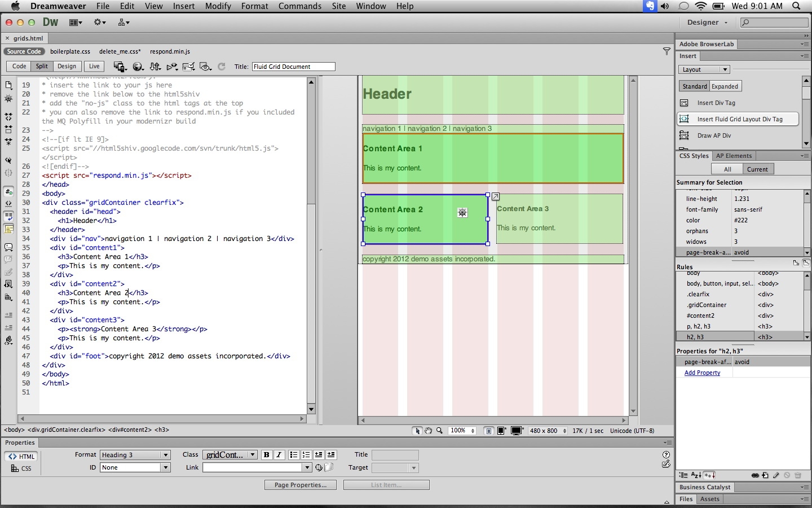This screenshot has height=508, width=812.
Task: Click the document Title input field
Action: 293,67
